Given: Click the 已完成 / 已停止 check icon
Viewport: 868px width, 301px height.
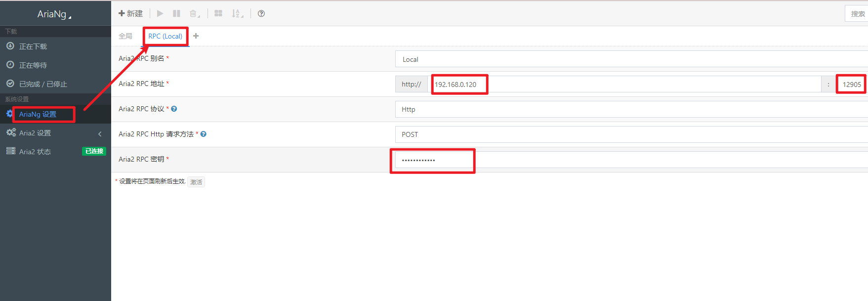Looking at the screenshot, I should click(x=10, y=84).
